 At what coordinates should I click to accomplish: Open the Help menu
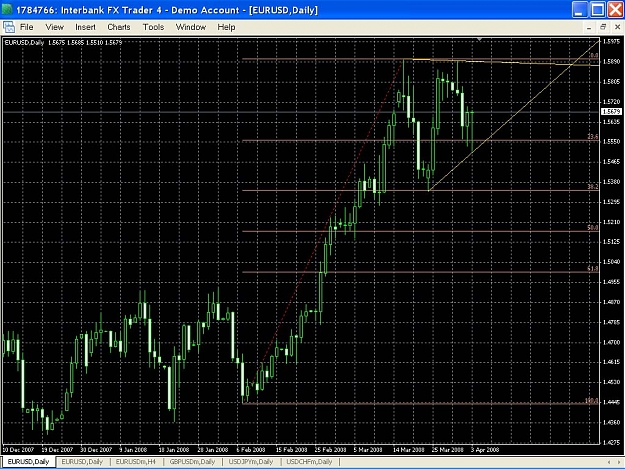tap(226, 27)
